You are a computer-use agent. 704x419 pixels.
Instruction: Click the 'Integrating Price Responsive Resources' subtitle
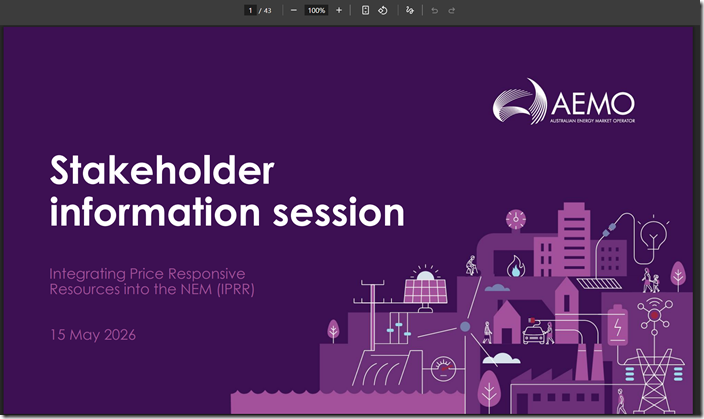(x=152, y=281)
